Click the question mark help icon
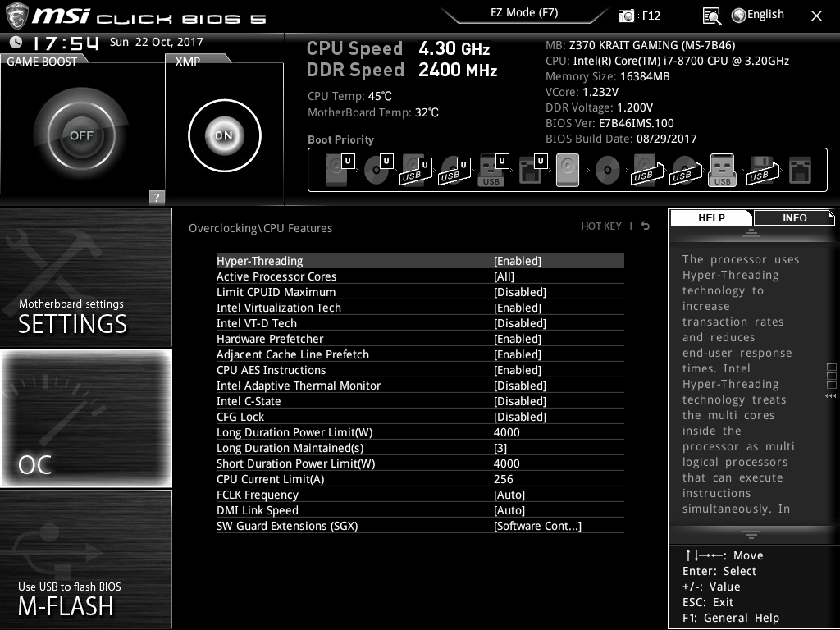Image resolution: width=840 pixels, height=630 pixels. [157, 197]
